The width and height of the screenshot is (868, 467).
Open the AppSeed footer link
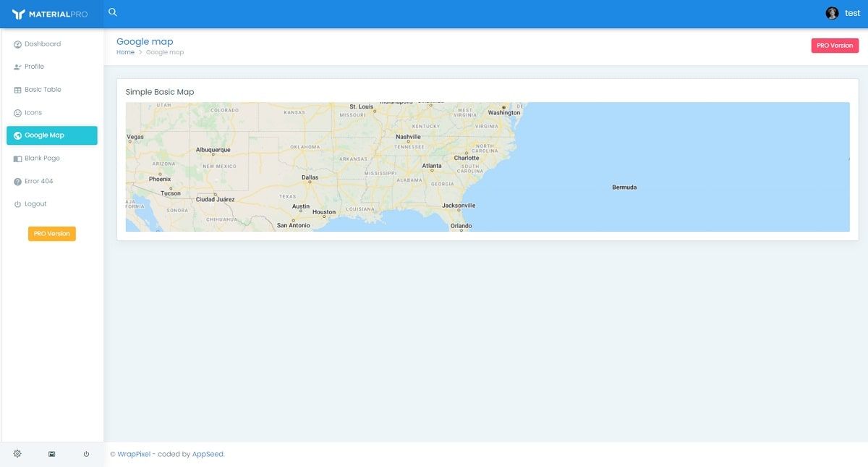208,455
